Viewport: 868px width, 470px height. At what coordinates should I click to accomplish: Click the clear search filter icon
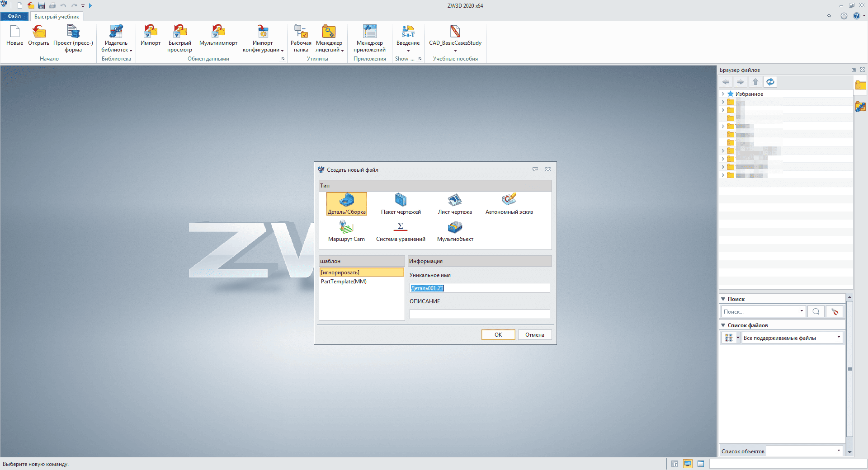point(835,311)
